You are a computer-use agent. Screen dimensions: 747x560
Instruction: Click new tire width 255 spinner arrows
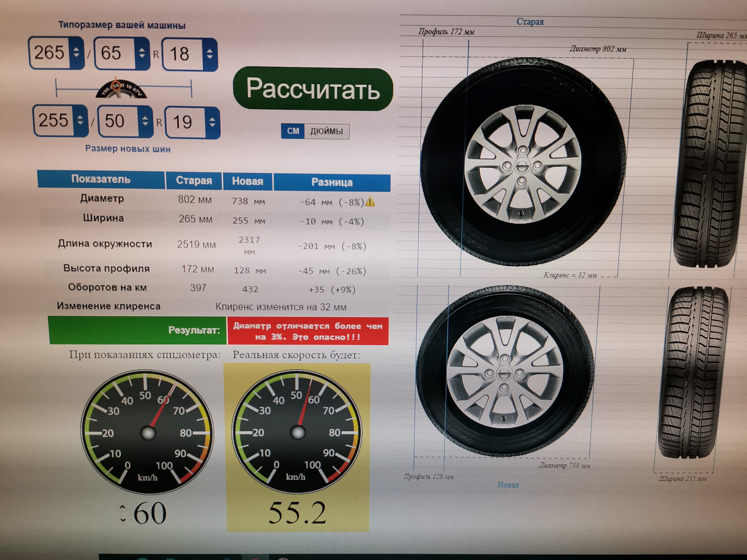pos(80,120)
